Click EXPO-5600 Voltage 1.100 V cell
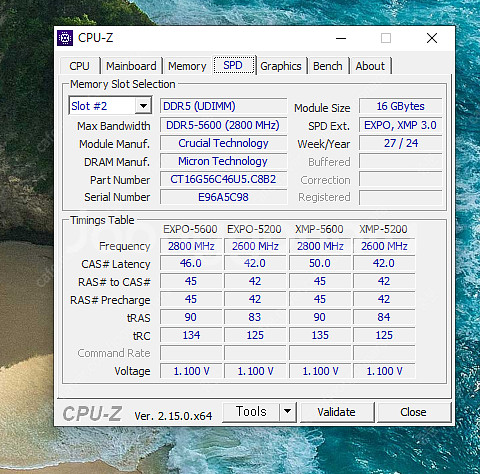480x474 pixels. pyautogui.click(x=191, y=371)
